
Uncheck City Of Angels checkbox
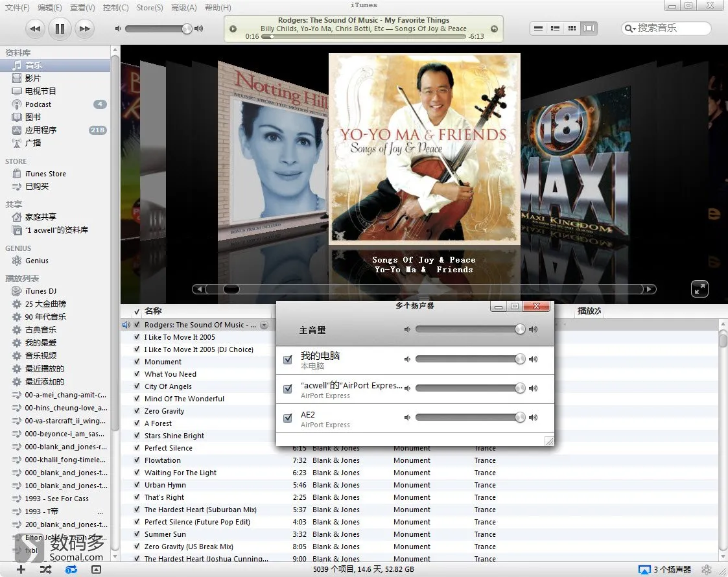click(x=137, y=386)
